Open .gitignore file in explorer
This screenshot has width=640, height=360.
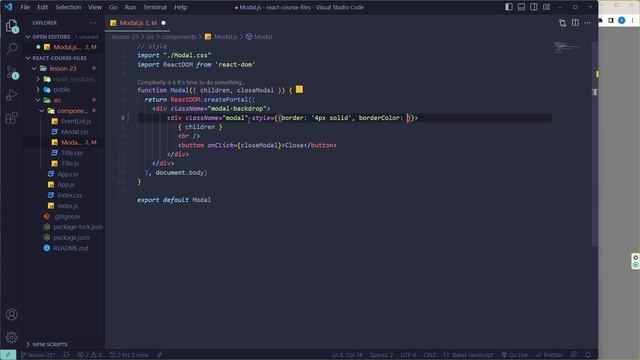click(x=67, y=216)
